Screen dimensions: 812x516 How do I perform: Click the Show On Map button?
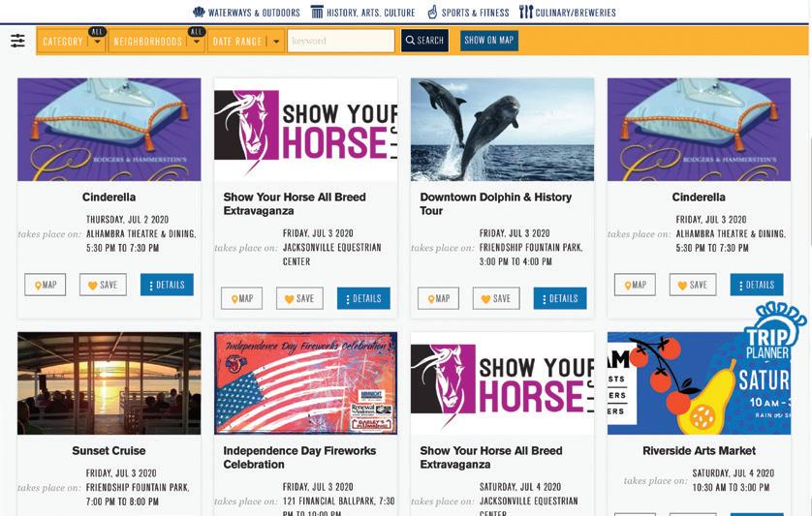(x=489, y=41)
